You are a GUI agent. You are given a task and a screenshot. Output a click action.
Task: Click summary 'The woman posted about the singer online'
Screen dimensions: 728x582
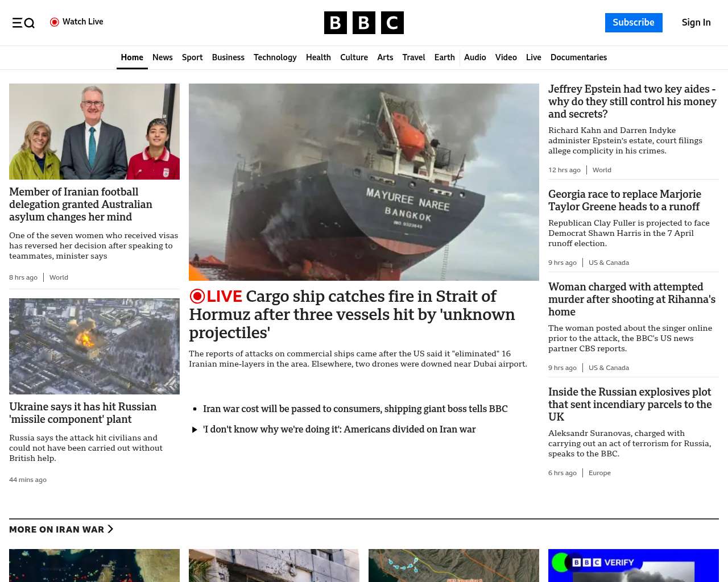click(630, 338)
